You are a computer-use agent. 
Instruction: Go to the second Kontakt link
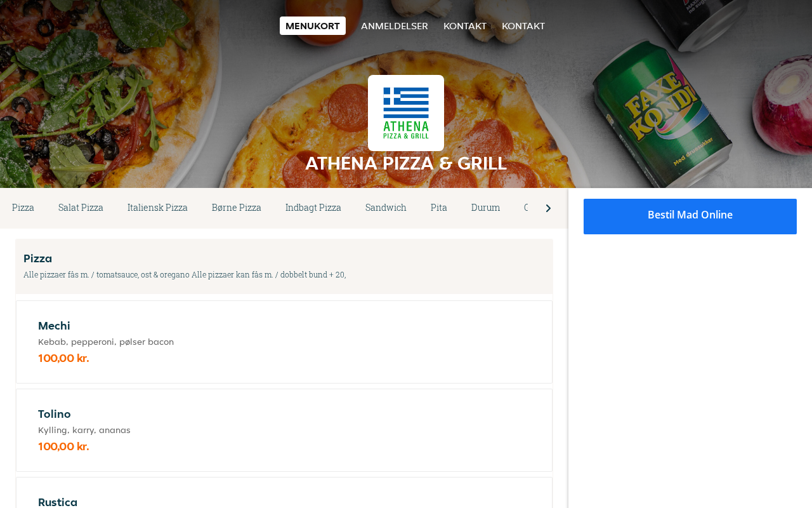pos(523,26)
